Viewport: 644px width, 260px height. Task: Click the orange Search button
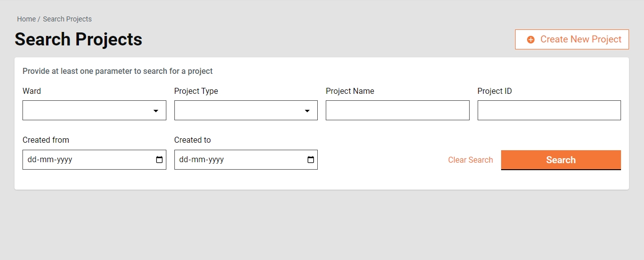pos(561,160)
